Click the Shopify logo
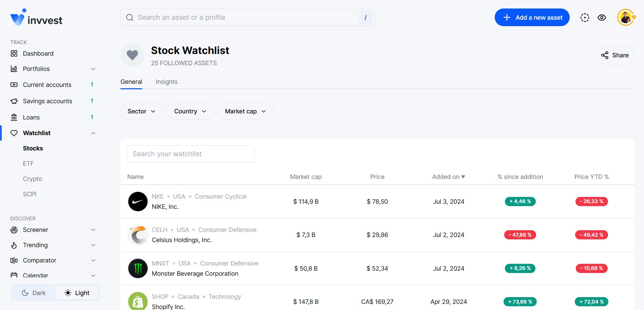Image resolution: width=644 pixels, height=310 pixels. [x=138, y=301]
